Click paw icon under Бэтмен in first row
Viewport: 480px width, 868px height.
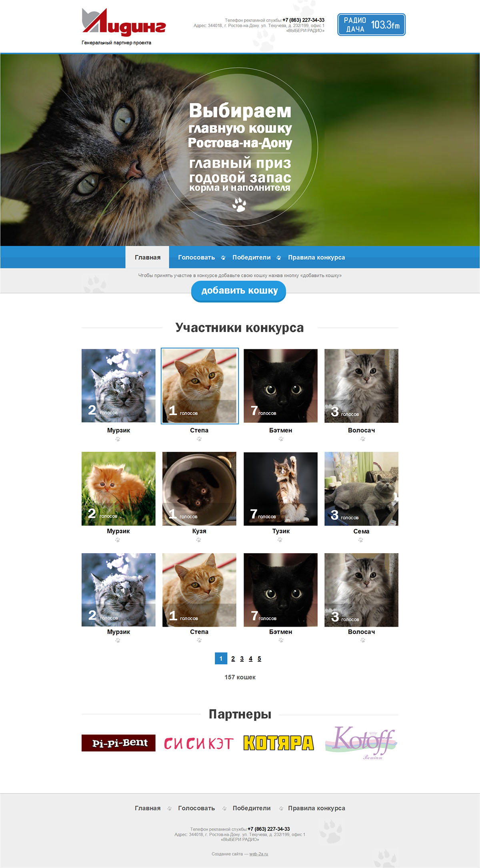coord(281,439)
